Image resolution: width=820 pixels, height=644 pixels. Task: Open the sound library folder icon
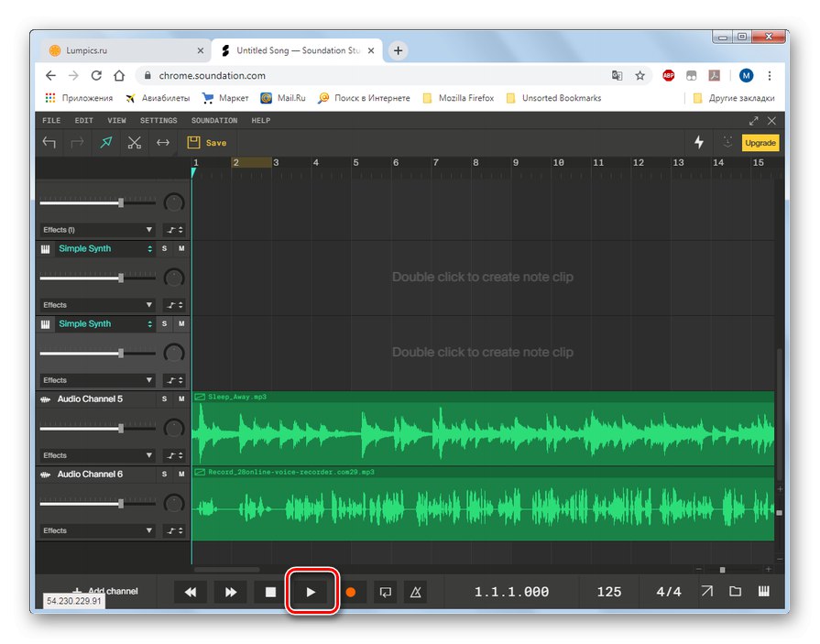pos(735,592)
